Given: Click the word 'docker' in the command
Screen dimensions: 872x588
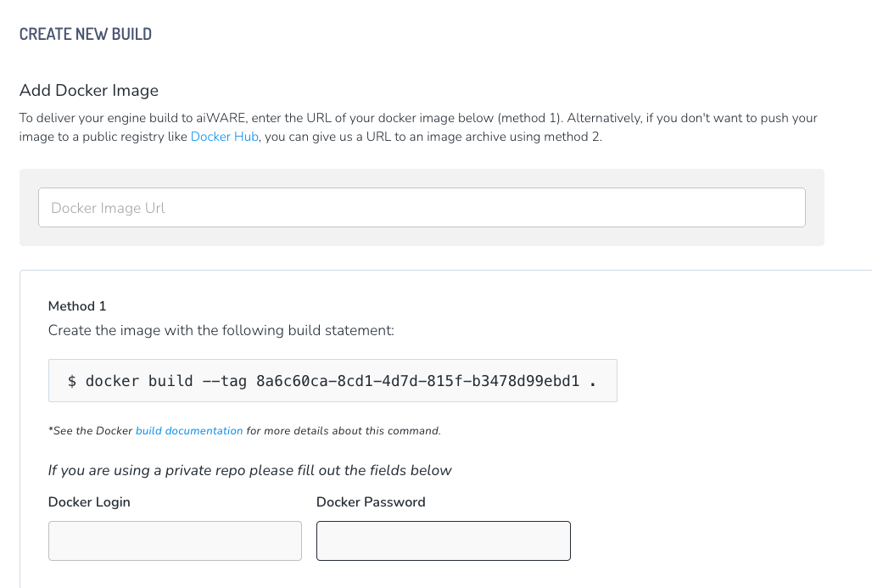Looking at the screenshot, I should (x=112, y=381).
